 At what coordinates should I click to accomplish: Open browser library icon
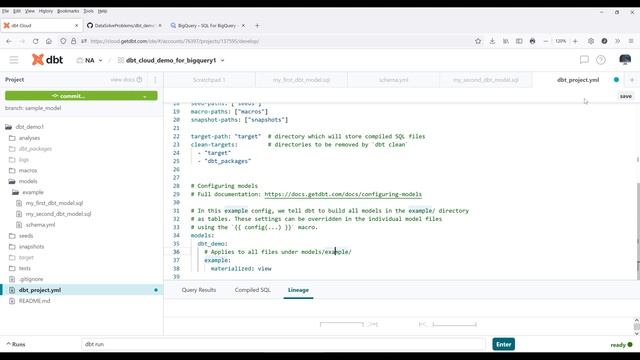506,41
